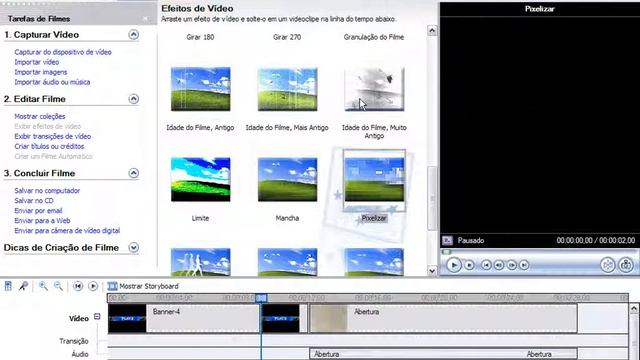640x360 pixels.
Task: Zoom out of the timeline
Action: (58, 286)
